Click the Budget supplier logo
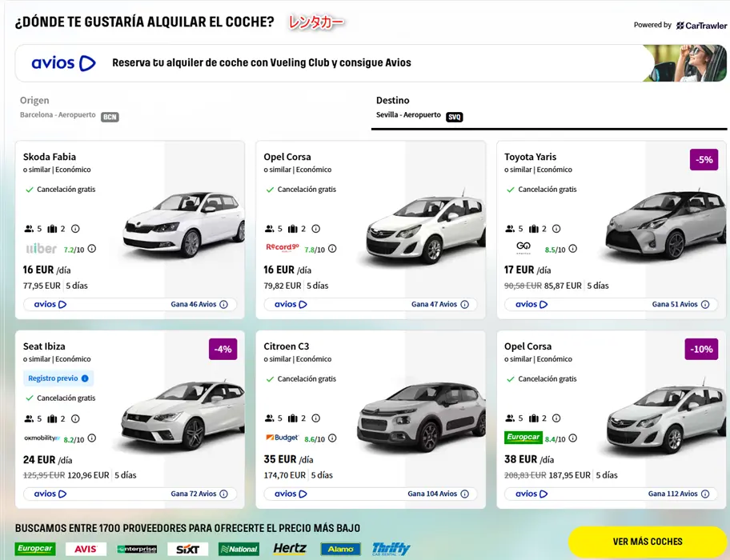Screen dimensions: 730x560 tap(282, 438)
